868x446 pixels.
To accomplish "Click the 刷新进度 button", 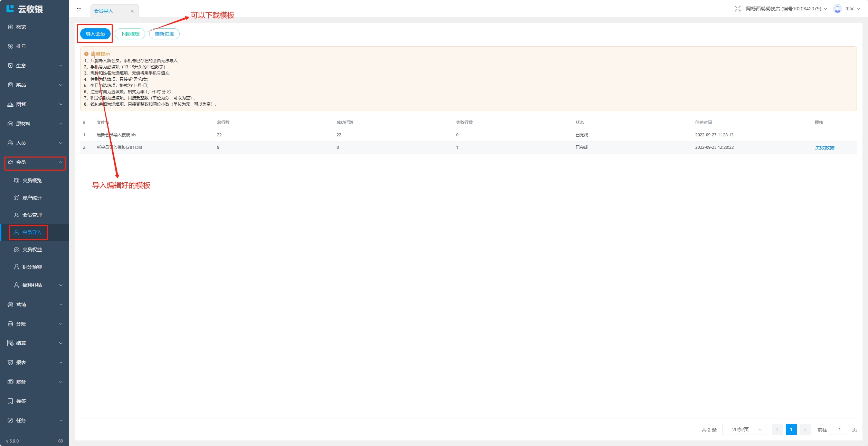I will (x=164, y=34).
